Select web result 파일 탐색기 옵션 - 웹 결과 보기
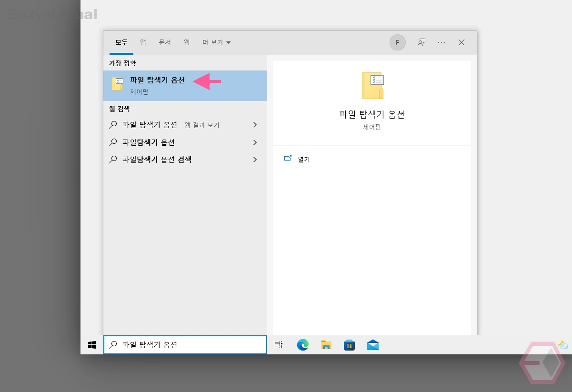 (185, 125)
